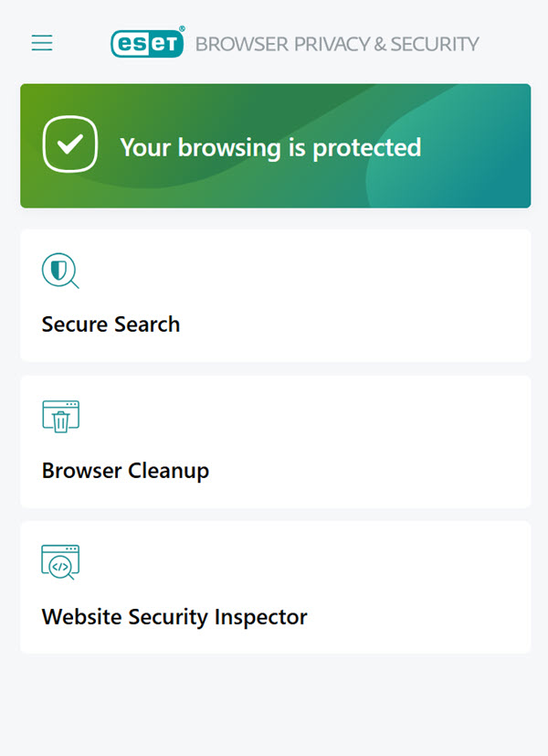Click the ESET logo
This screenshot has width=548, height=756.
[x=147, y=43]
